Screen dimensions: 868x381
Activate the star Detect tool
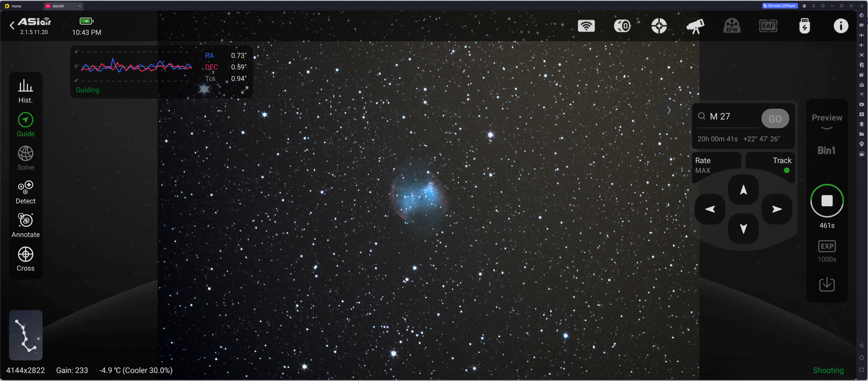(x=26, y=192)
